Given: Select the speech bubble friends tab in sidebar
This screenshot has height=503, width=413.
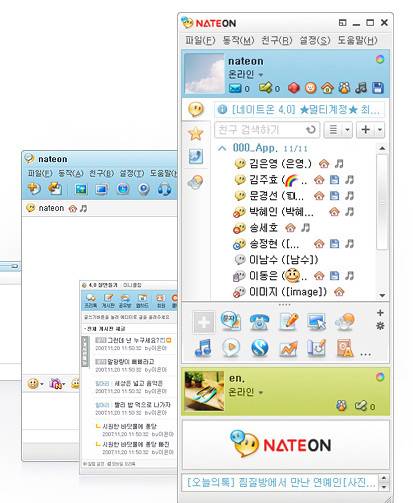Looking at the screenshot, I should coord(196,109).
